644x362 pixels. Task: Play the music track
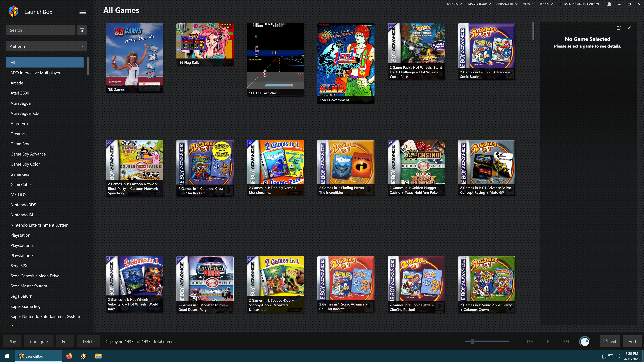548,341
